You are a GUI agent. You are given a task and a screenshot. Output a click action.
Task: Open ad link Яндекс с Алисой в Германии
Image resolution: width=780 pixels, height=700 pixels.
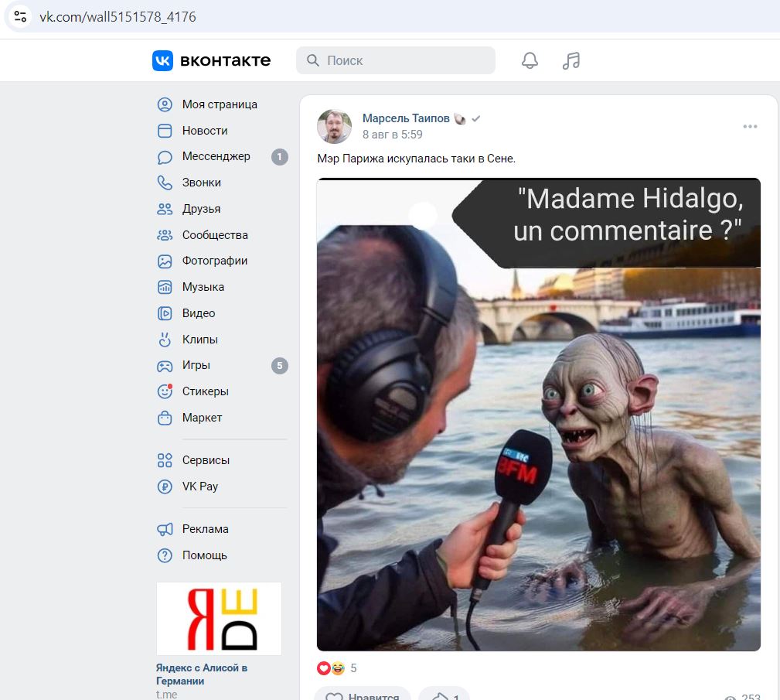[202, 674]
